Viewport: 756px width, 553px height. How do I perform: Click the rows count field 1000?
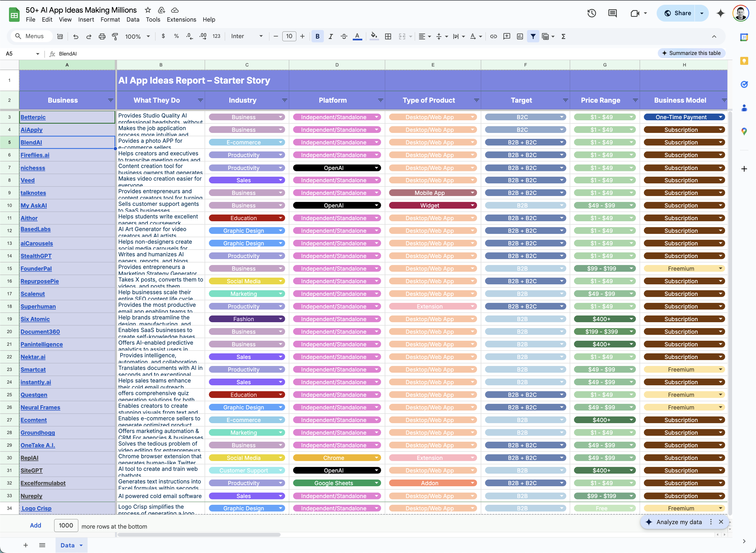click(x=66, y=525)
